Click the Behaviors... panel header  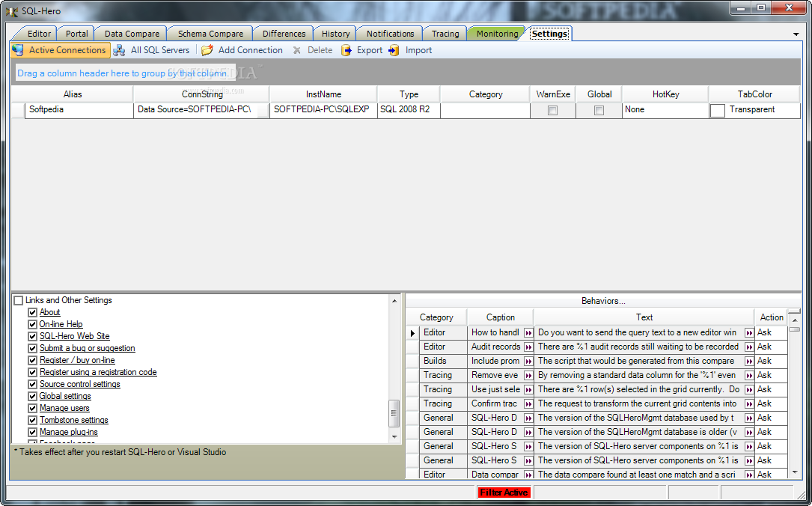[x=603, y=301]
